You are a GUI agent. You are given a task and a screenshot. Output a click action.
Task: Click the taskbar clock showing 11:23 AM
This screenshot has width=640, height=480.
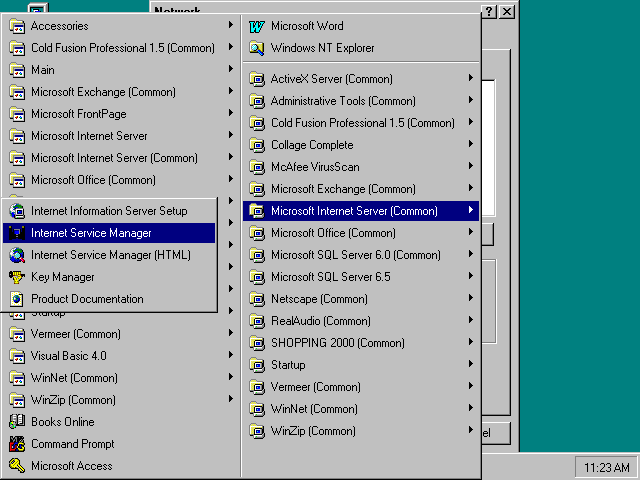(606, 467)
